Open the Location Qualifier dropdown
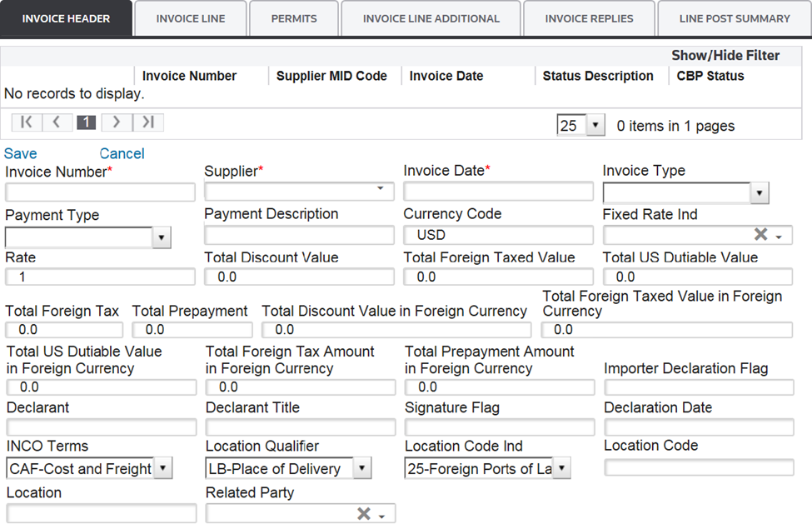The width and height of the screenshot is (812, 524). [x=361, y=468]
